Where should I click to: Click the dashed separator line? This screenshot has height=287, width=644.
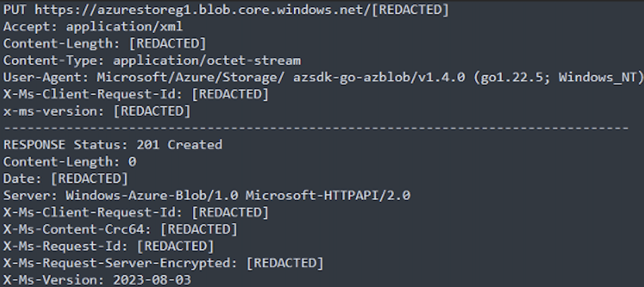(316, 128)
